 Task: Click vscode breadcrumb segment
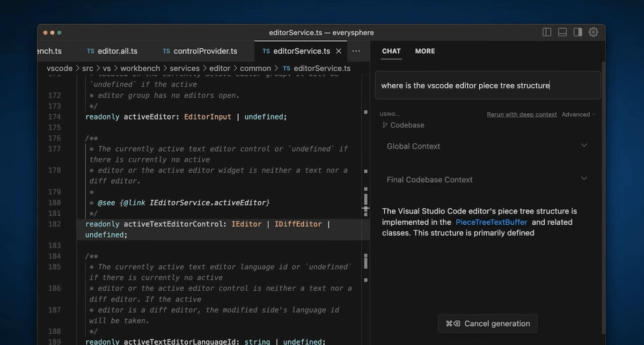pos(59,68)
